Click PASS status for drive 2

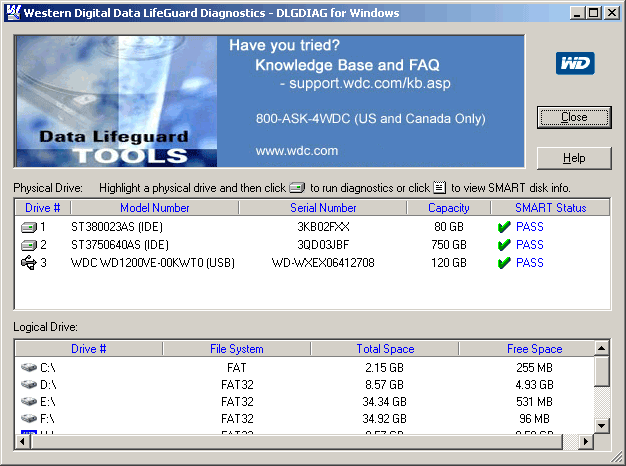530,244
